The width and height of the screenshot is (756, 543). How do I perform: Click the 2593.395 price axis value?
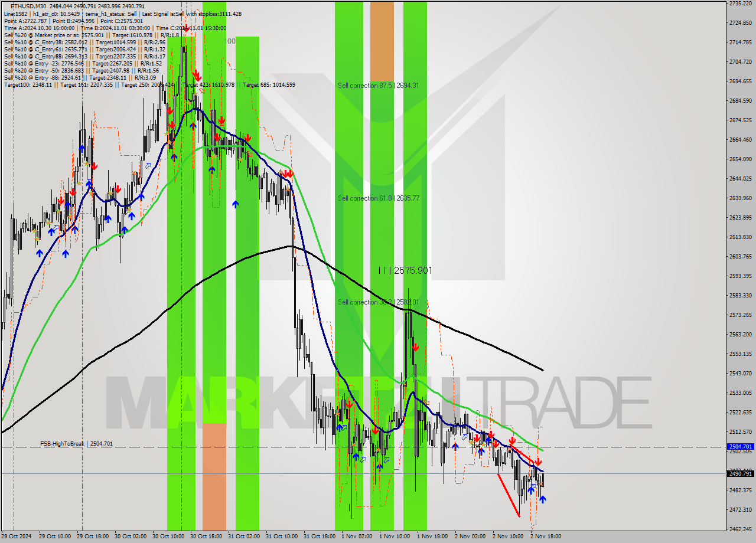click(741, 276)
